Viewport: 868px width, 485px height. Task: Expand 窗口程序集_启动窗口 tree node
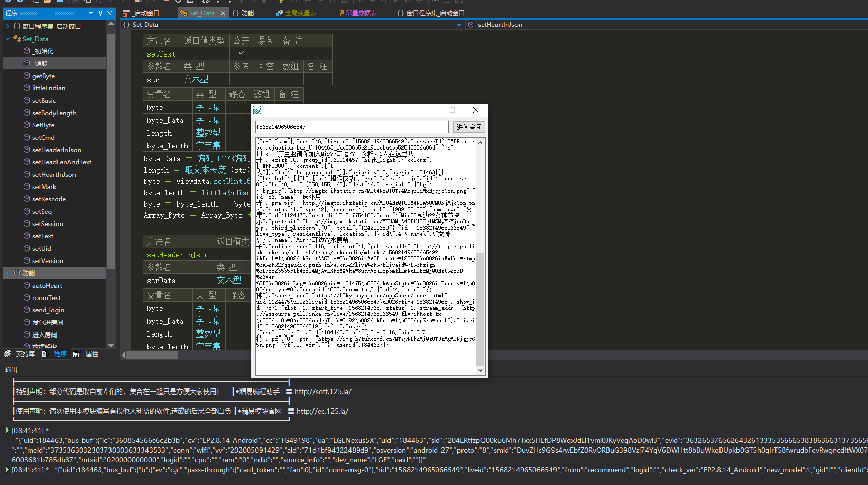coord(7,26)
